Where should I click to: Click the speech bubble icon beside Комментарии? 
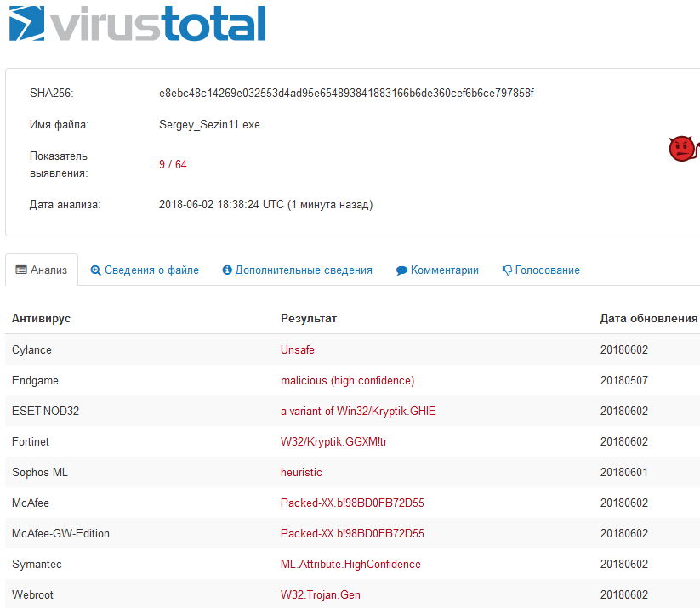pos(401,270)
